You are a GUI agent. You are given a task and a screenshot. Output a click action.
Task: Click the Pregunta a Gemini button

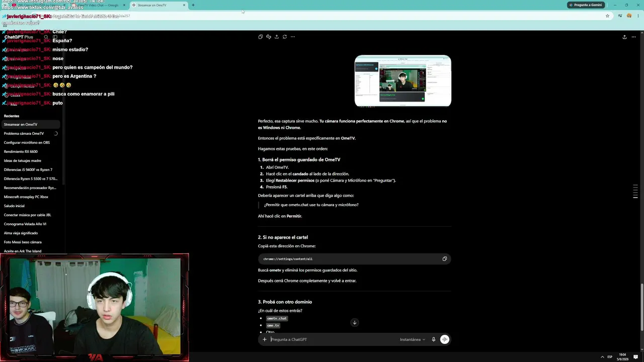coord(586,5)
